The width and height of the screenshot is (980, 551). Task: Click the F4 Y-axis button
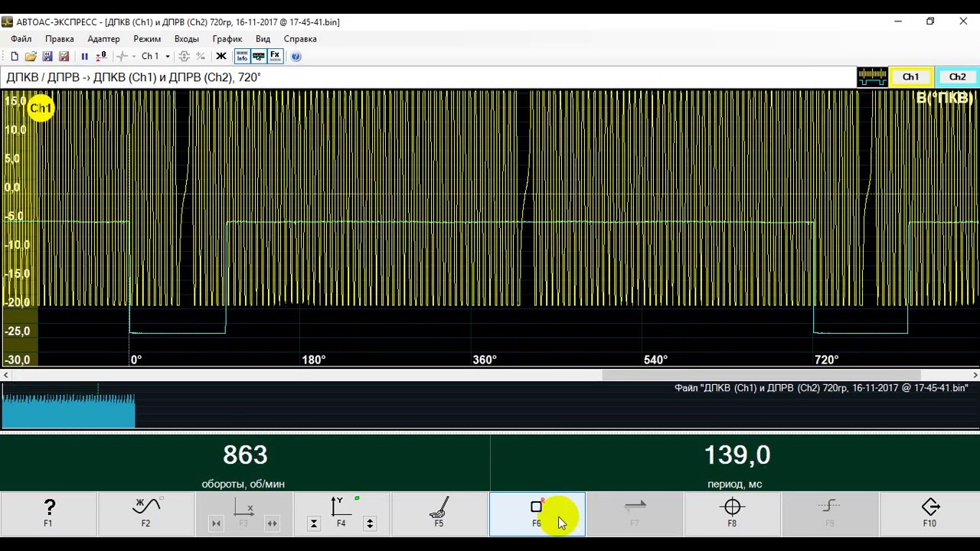341,514
